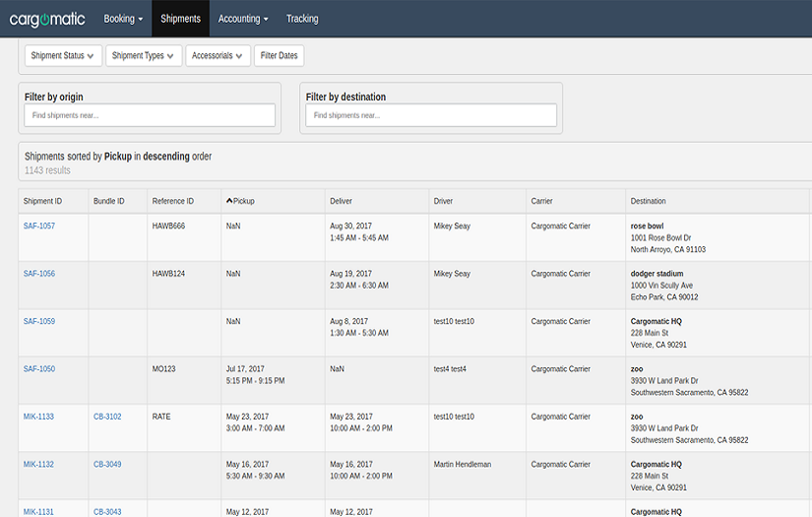Image resolution: width=812 pixels, height=517 pixels.
Task: Click reference ID MO123
Action: coord(163,369)
